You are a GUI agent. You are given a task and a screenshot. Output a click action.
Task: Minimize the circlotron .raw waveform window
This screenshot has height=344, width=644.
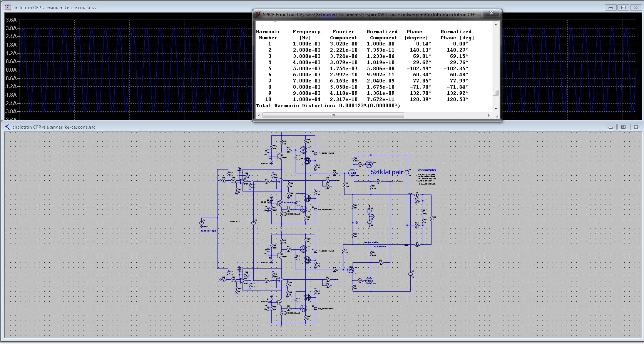(x=611, y=7)
